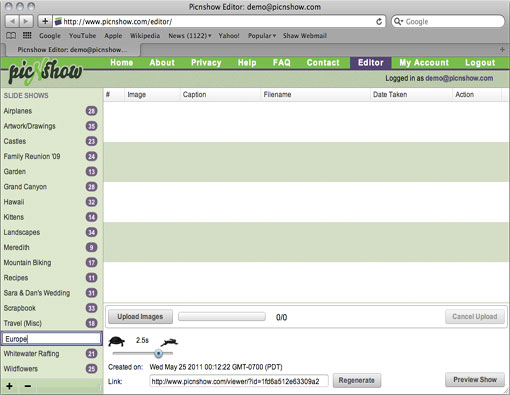Screen dimensions: 510x395
Task: Open the Contact page
Action: [323, 63]
